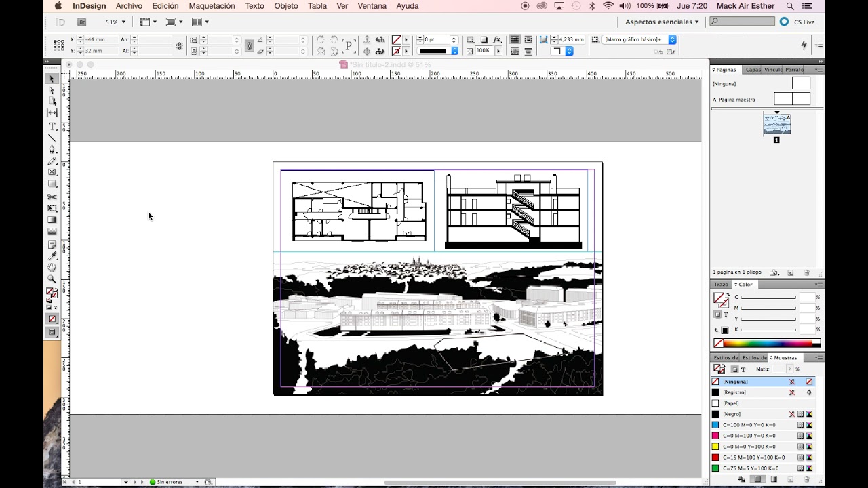Open the Marco gráfico básico style dropdown

[x=672, y=40]
